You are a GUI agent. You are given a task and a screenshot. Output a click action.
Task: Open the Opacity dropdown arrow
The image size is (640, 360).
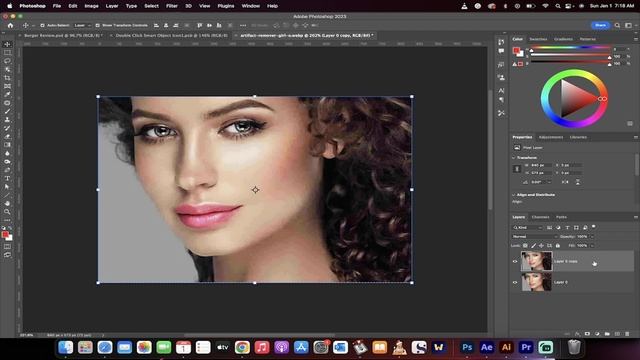(592, 236)
